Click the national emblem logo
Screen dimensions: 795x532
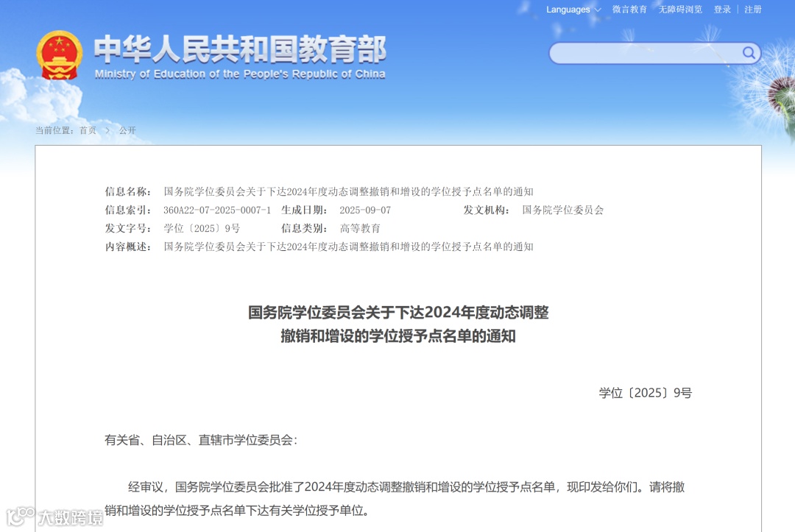pos(60,55)
